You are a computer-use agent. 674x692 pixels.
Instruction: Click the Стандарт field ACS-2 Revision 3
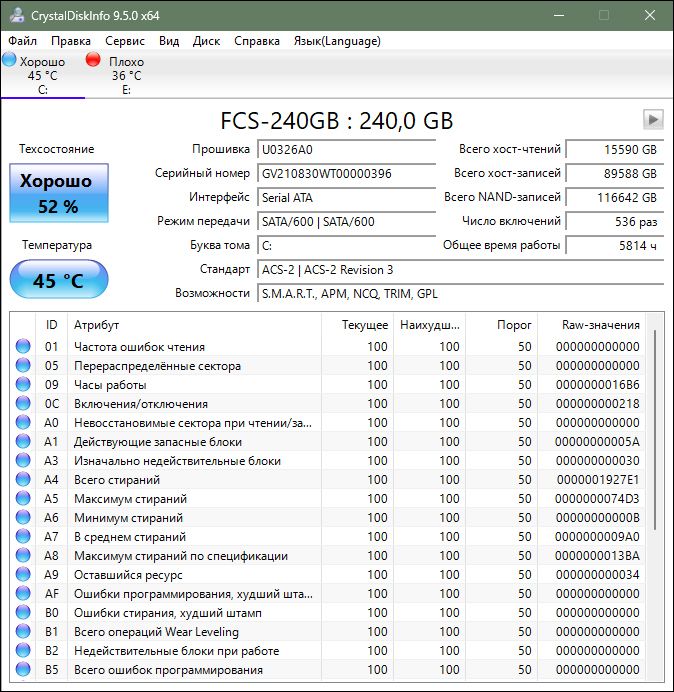click(460, 270)
